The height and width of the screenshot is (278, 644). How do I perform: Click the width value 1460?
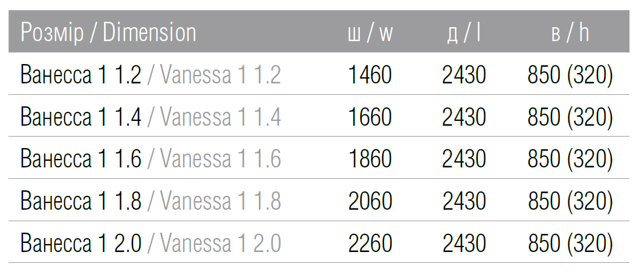370,76
